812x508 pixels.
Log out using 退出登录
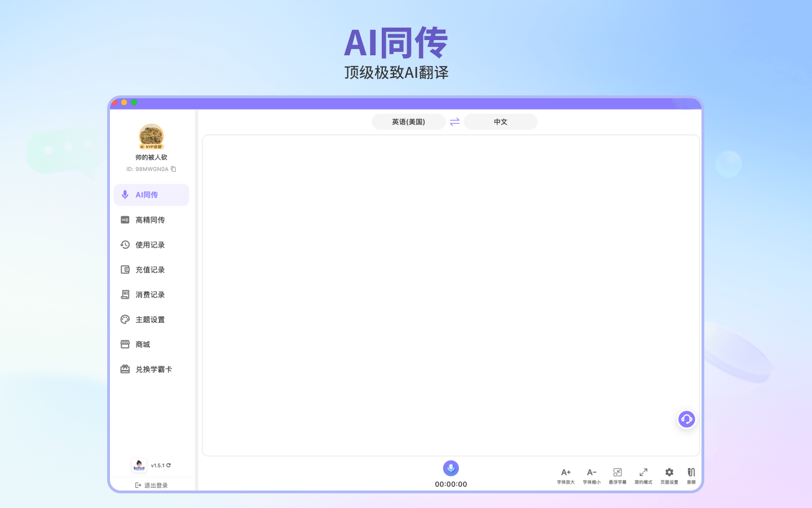coord(152,485)
